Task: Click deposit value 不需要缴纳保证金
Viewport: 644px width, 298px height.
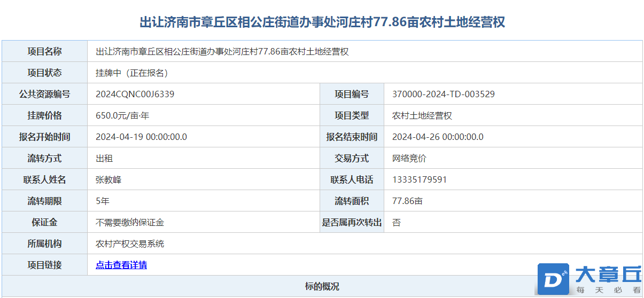Action: coord(130,222)
